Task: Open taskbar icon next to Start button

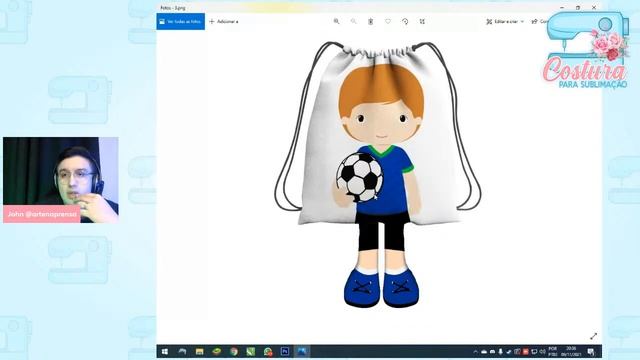Action: (182, 351)
